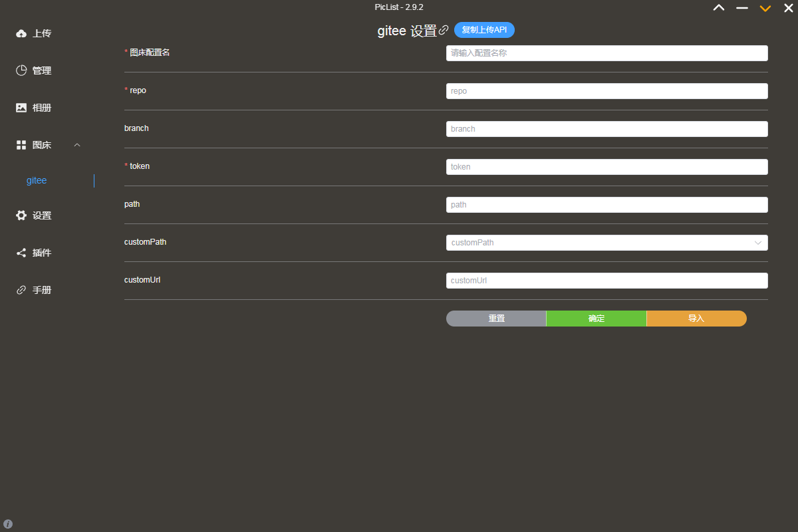Select the gitee picture bed entry
798x532 pixels.
tap(37, 181)
